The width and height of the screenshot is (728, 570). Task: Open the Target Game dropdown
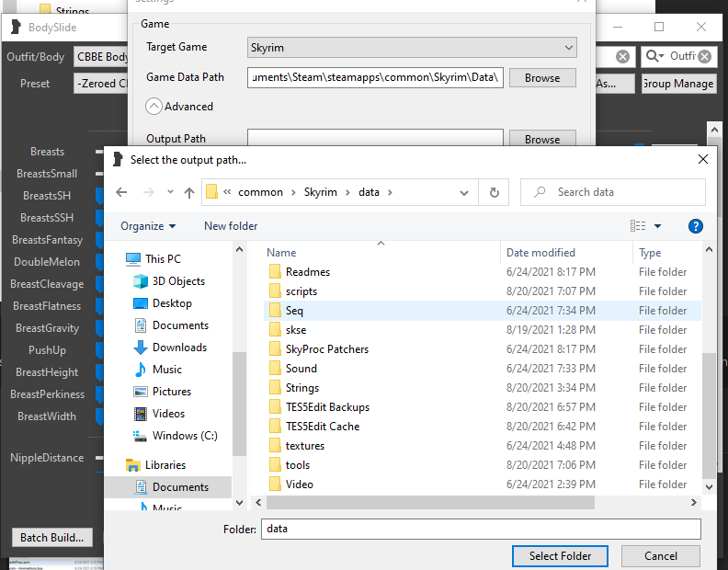[412, 48]
